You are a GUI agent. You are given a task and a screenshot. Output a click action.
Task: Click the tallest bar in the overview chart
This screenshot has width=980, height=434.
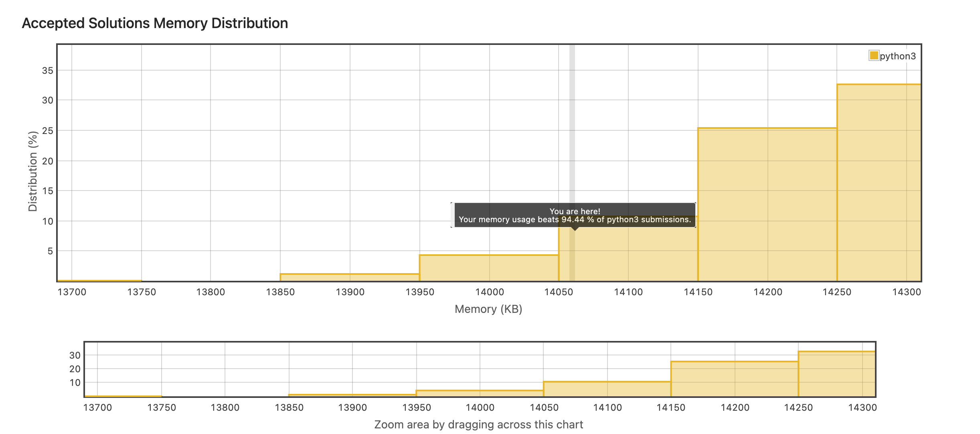(836, 374)
